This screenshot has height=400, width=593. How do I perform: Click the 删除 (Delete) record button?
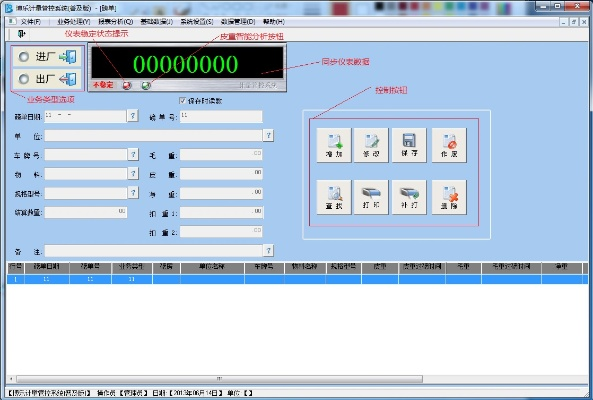tap(449, 197)
